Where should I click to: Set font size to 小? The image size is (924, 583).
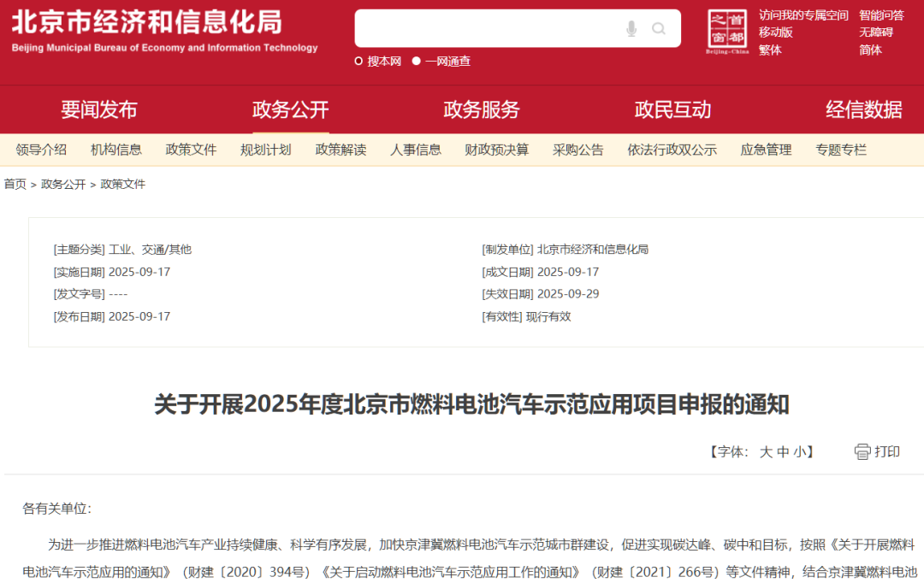click(x=799, y=452)
